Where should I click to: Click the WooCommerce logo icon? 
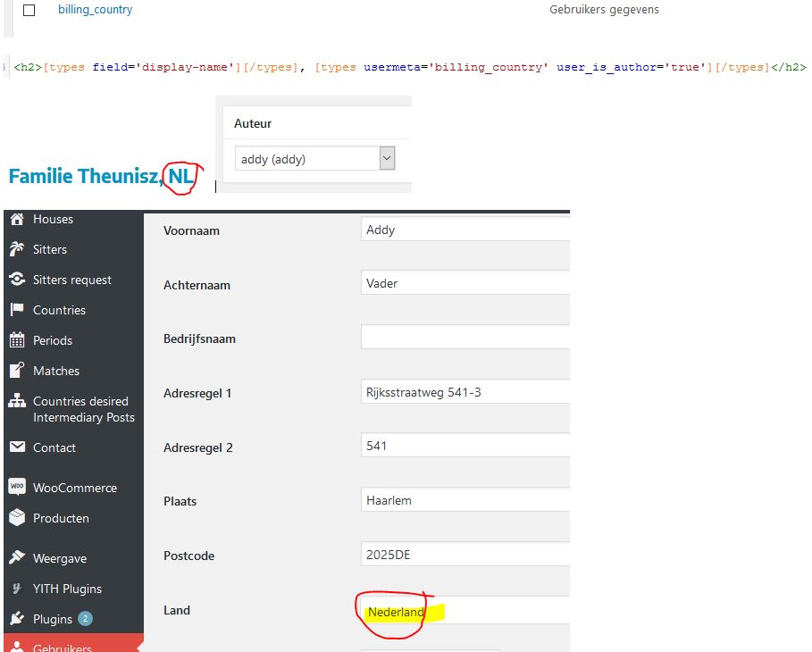pos(16,488)
